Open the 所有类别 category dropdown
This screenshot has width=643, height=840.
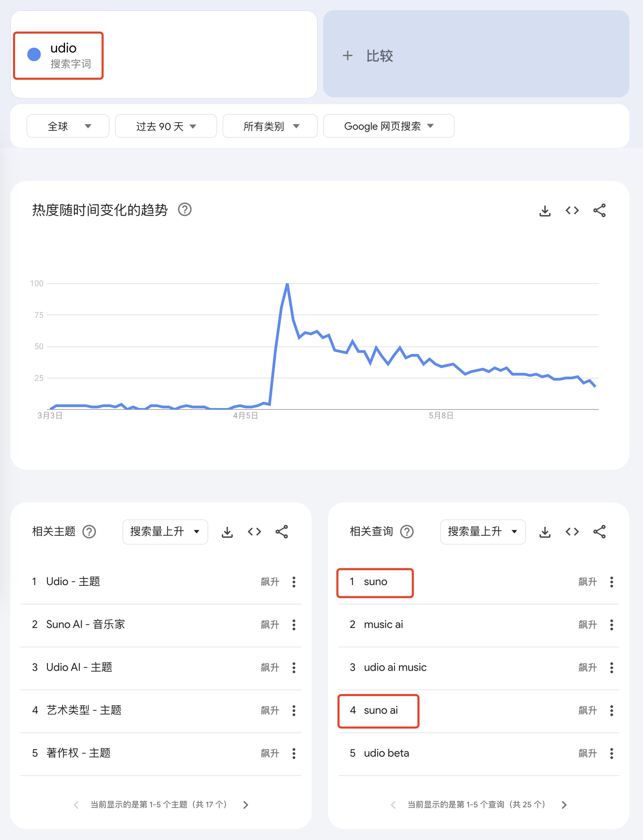[270, 126]
